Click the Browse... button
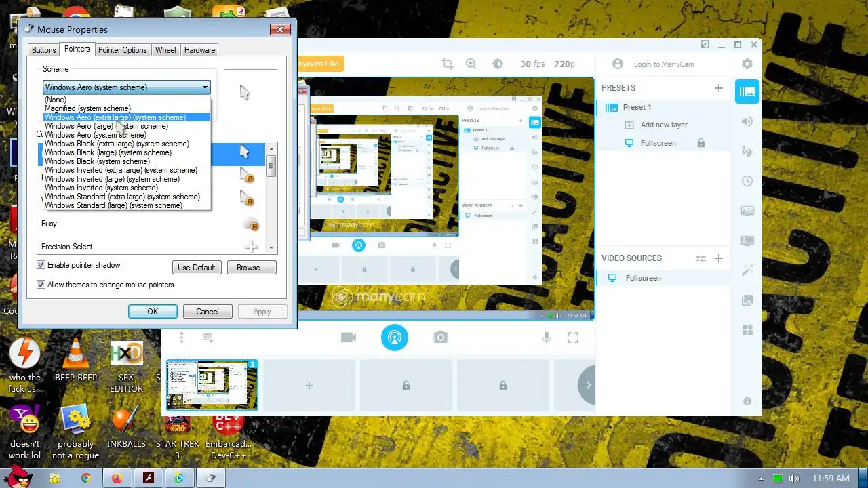Image resolution: width=868 pixels, height=488 pixels. tap(252, 268)
